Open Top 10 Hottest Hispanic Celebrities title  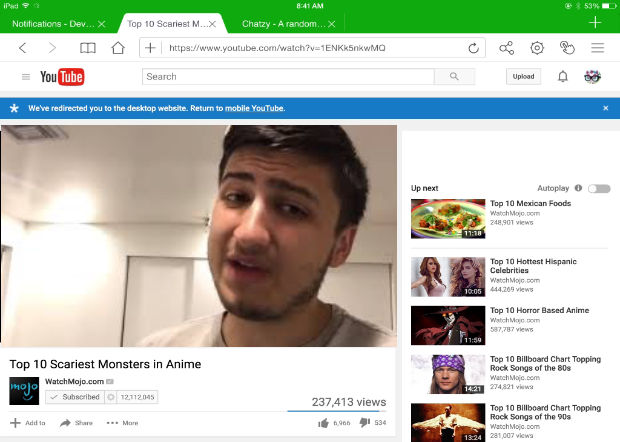coord(533,266)
